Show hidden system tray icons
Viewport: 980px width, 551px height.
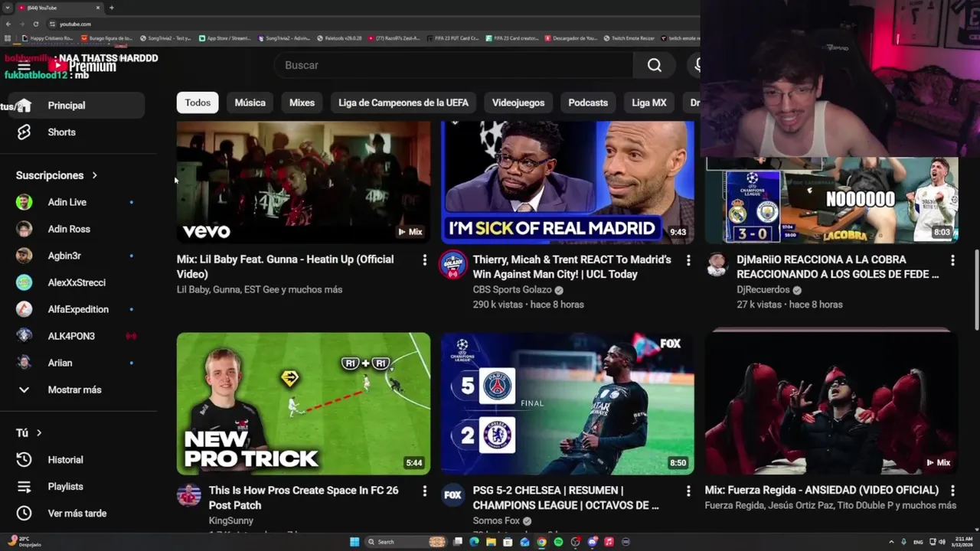[891, 542]
